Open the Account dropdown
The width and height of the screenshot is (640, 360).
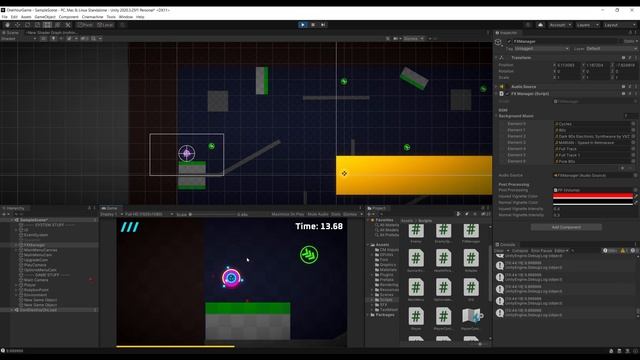(x=560, y=25)
